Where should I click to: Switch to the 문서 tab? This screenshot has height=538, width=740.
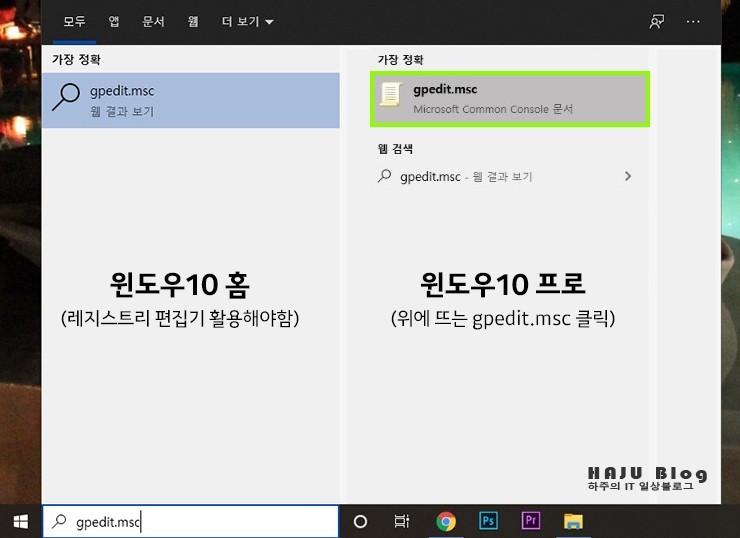[153, 22]
